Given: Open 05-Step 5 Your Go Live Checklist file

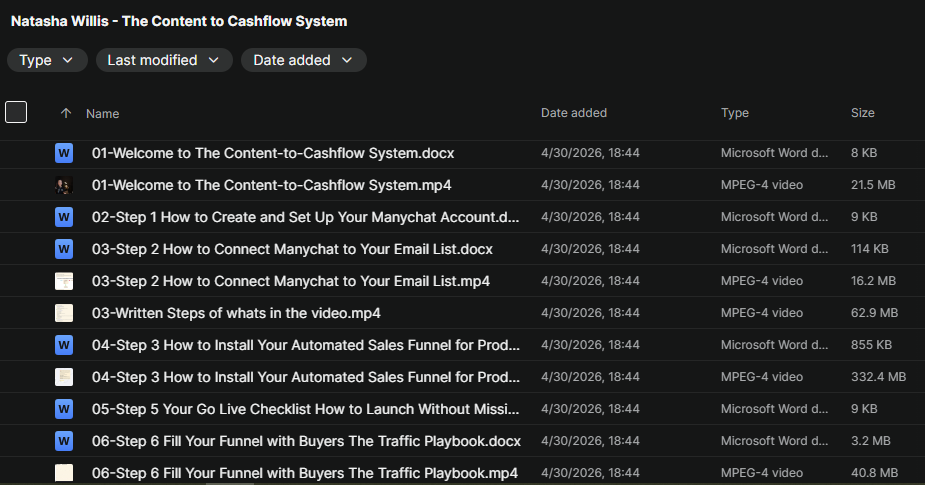Looking at the screenshot, I should click(x=306, y=408).
